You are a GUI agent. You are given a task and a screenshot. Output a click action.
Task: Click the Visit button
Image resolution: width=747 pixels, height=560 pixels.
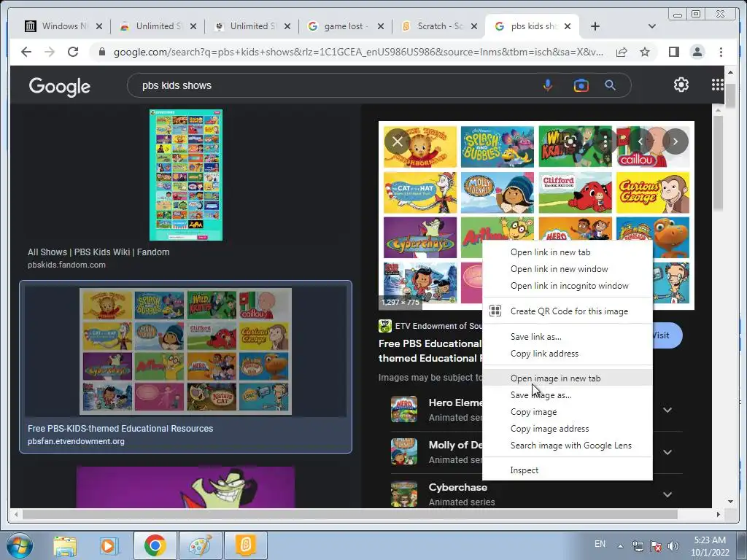pyautogui.click(x=667, y=335)
